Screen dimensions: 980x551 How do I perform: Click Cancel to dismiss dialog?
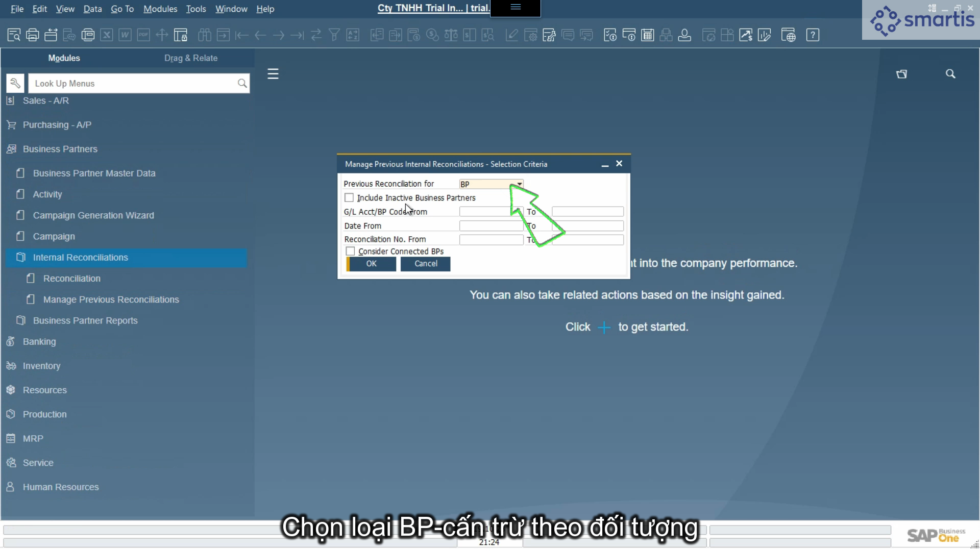[x=426, y=263]
